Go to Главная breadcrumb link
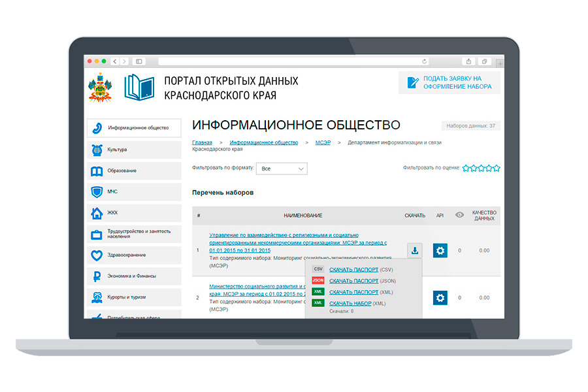The width and height of the screenshot is (588, 392). (x=202, y=142)
